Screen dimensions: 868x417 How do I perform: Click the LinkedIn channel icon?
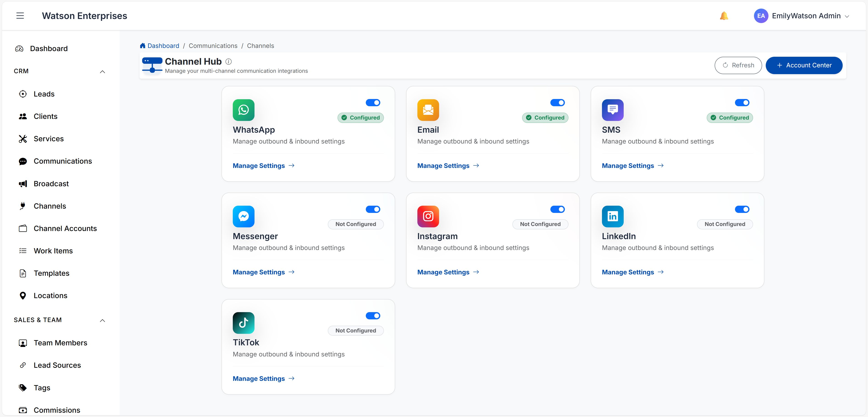(x=613, y=216)
